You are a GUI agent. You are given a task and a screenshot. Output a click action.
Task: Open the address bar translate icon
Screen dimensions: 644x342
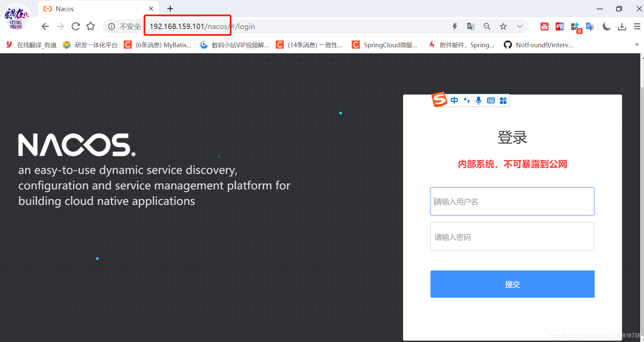point(471,26)
